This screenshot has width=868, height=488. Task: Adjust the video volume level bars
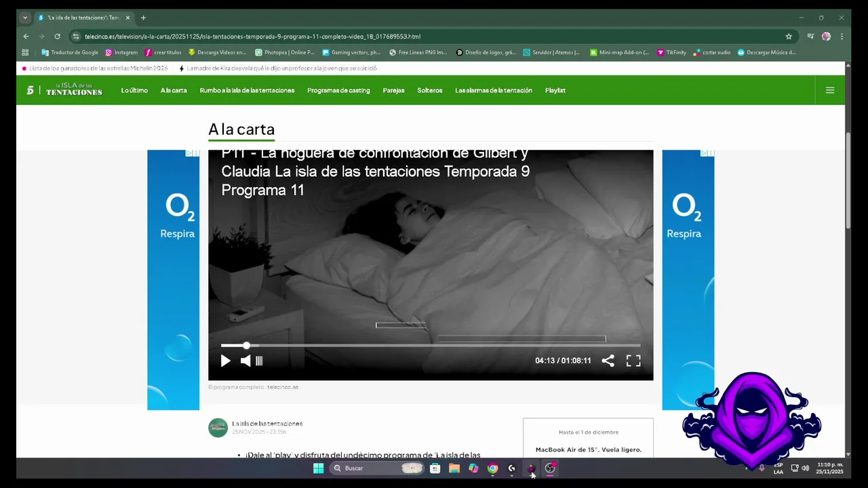(x=259, y=361)
